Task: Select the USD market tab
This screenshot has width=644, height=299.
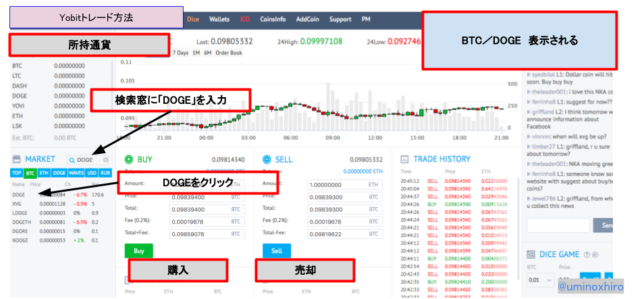Action: coord(92,173)
